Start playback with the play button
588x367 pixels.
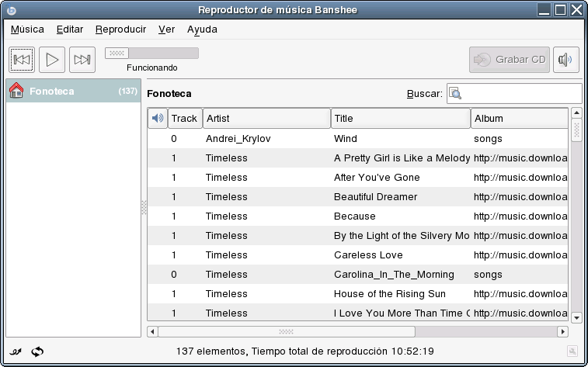pyautogui.click(x=52, y=60)
